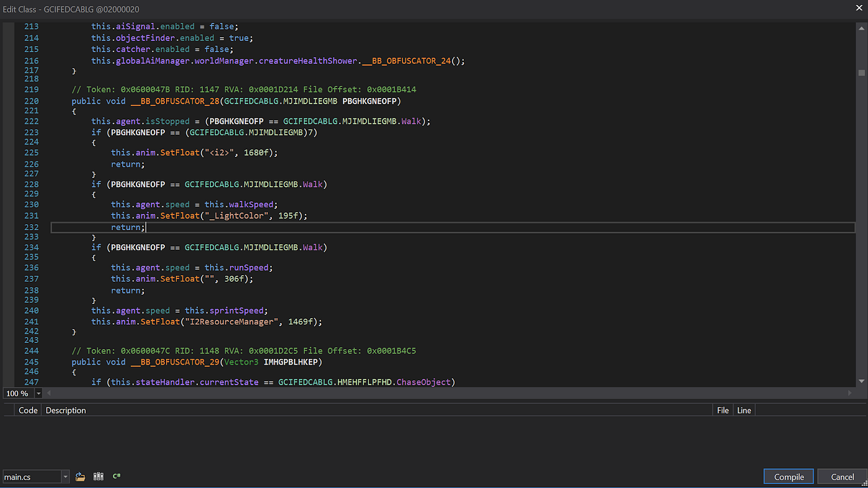868x488 pixels.
Task: Click the Line column header
Action: coord(744,410)
